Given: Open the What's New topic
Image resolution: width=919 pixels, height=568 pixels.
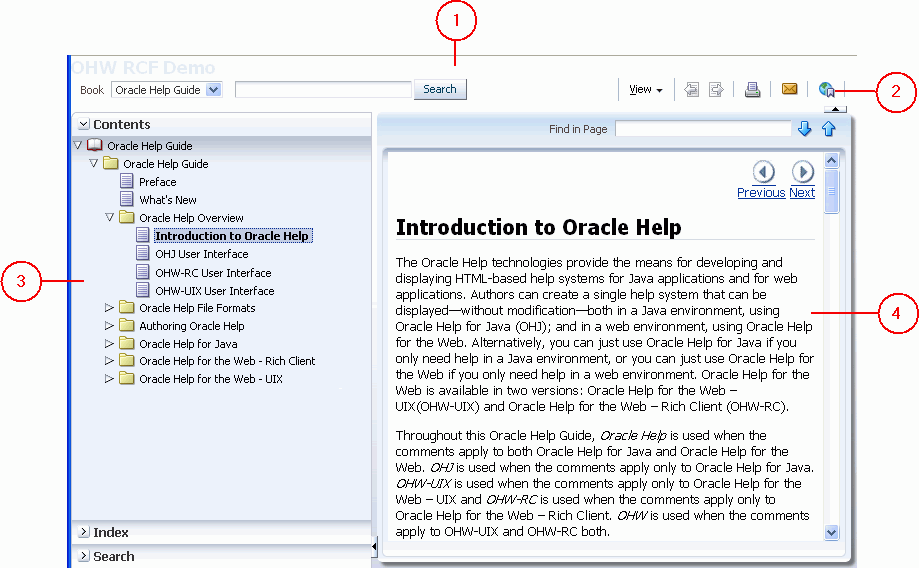Looking at the screenshot, I should (168, 200).
